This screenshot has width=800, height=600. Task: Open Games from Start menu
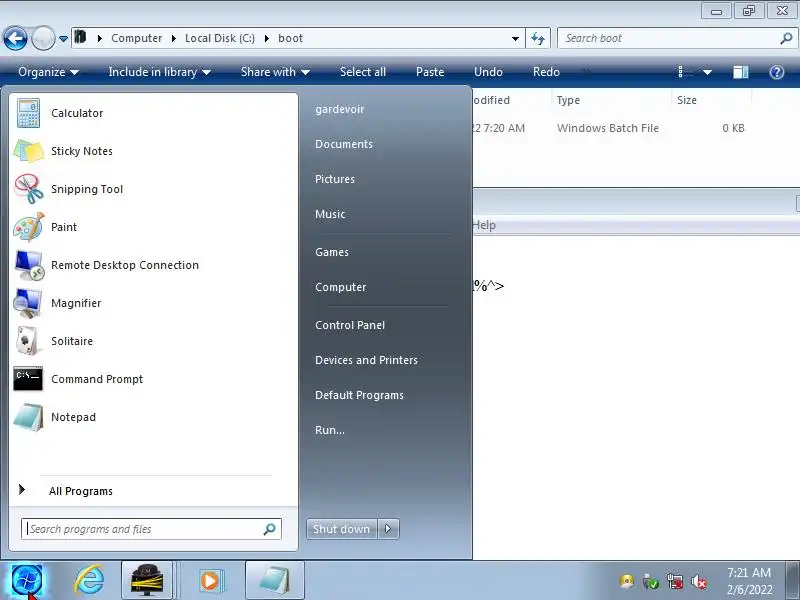coord(332,252)
